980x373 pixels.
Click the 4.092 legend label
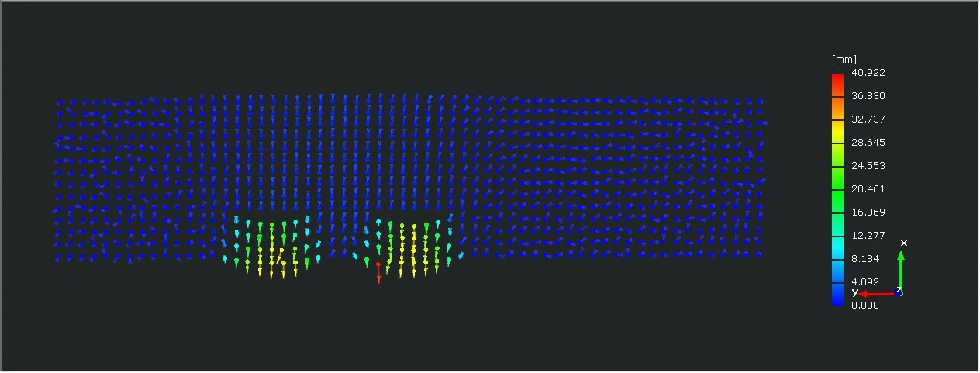click(866, 282)
